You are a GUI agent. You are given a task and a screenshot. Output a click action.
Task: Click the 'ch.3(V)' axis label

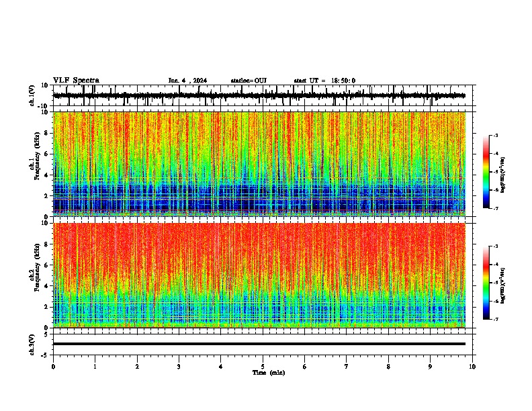tap(32, 345)
